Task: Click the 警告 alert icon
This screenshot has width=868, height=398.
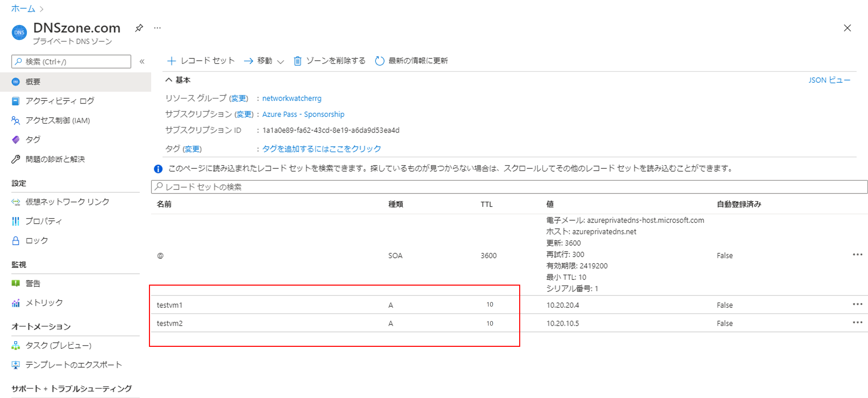Action: [x=15, y=283]
